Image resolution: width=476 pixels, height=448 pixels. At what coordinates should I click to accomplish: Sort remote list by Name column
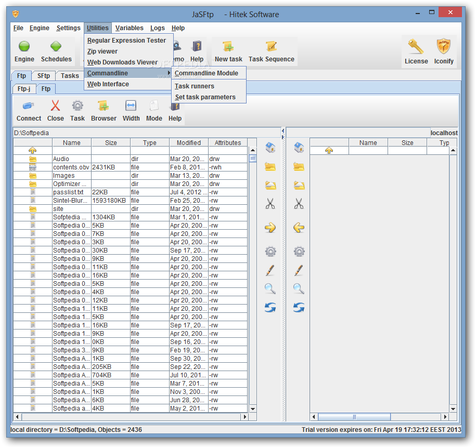[x=368, y=142]
